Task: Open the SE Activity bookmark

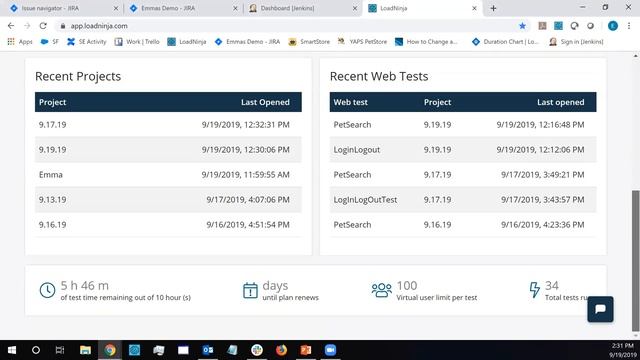Action: [87, 42]
